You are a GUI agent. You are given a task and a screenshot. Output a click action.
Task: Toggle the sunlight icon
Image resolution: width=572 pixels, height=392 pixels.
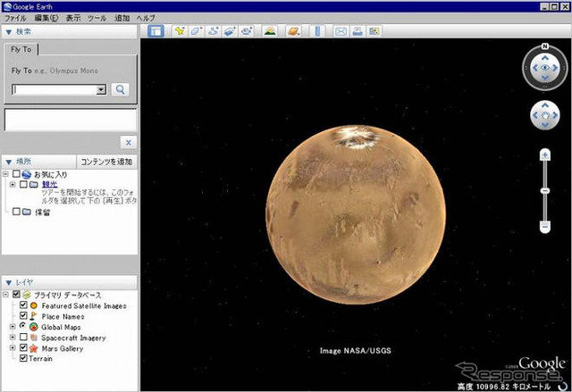point(270,31)
